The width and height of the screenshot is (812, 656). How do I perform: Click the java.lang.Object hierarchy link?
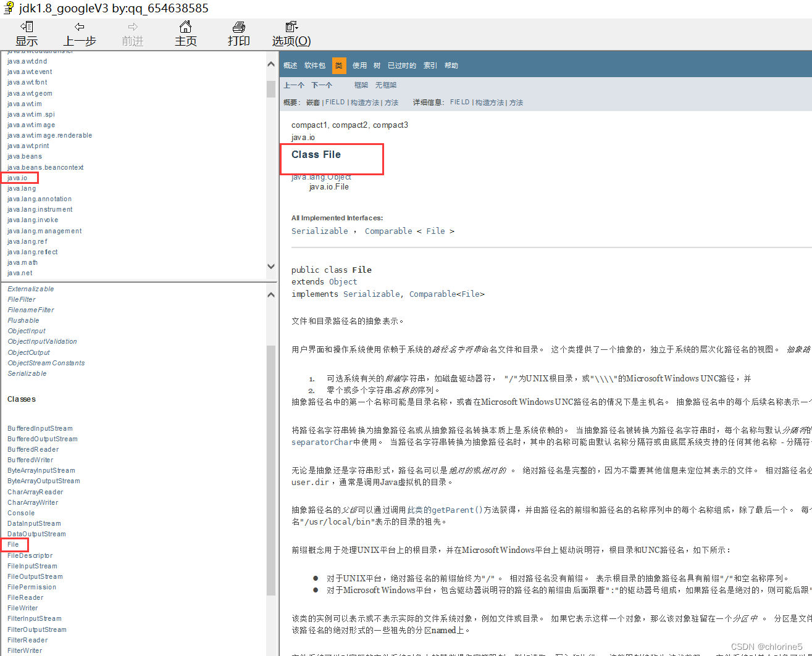pos(321,177)
